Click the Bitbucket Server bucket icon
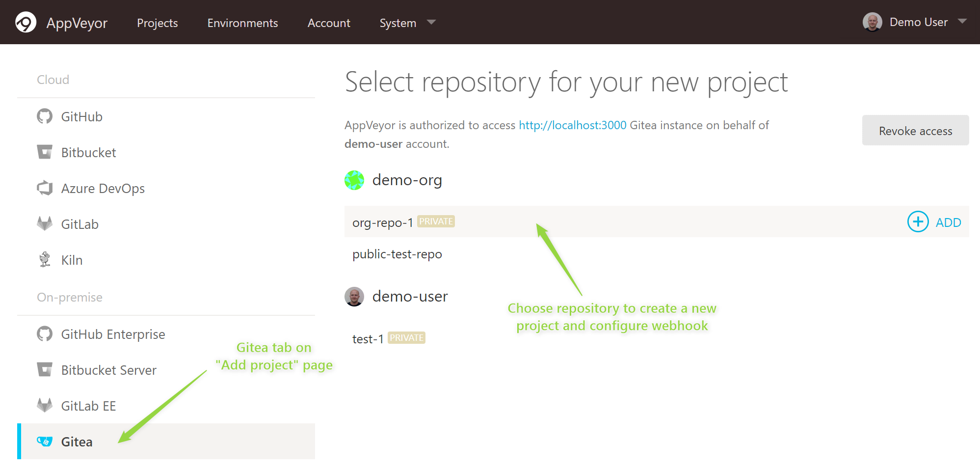This screenshot has width=980, height=471. click(45, 370)
